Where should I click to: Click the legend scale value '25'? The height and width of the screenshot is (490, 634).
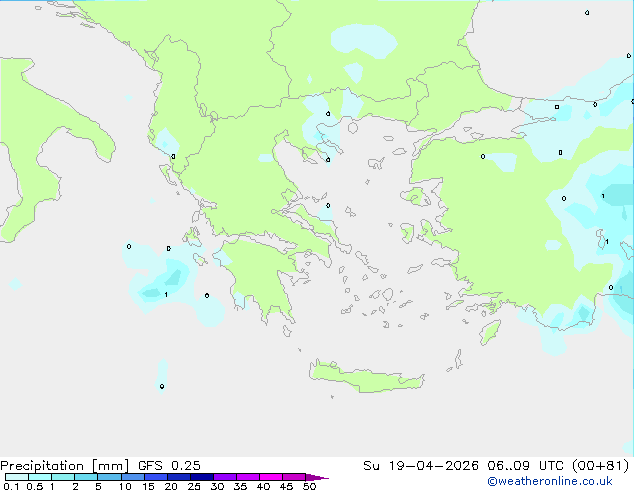pyautogui.click(x=194, y=486)
